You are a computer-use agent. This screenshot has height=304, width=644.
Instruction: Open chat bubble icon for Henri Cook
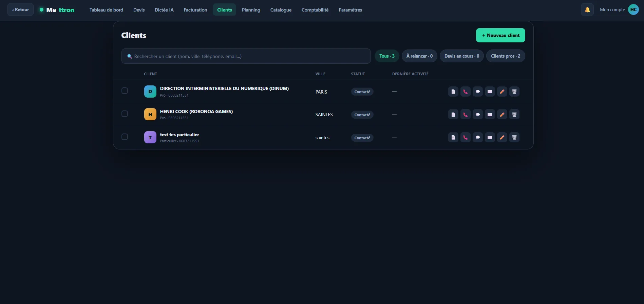[x=477, y=115]
